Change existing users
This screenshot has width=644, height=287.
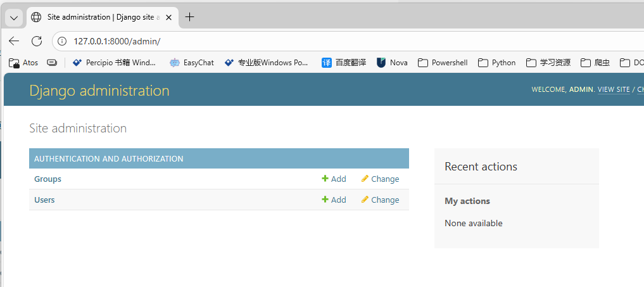[x=381, y=200]
